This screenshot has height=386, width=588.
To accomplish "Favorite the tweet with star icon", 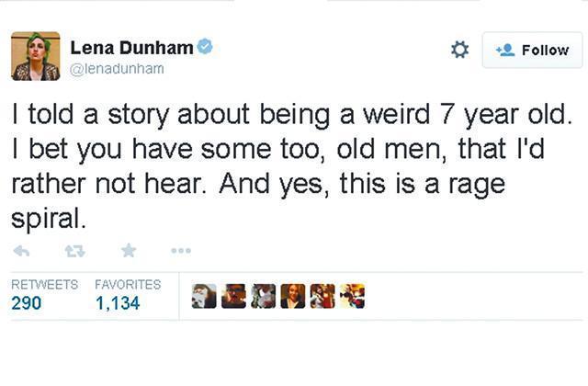I will pyautogui.click(x=129, y=250).
